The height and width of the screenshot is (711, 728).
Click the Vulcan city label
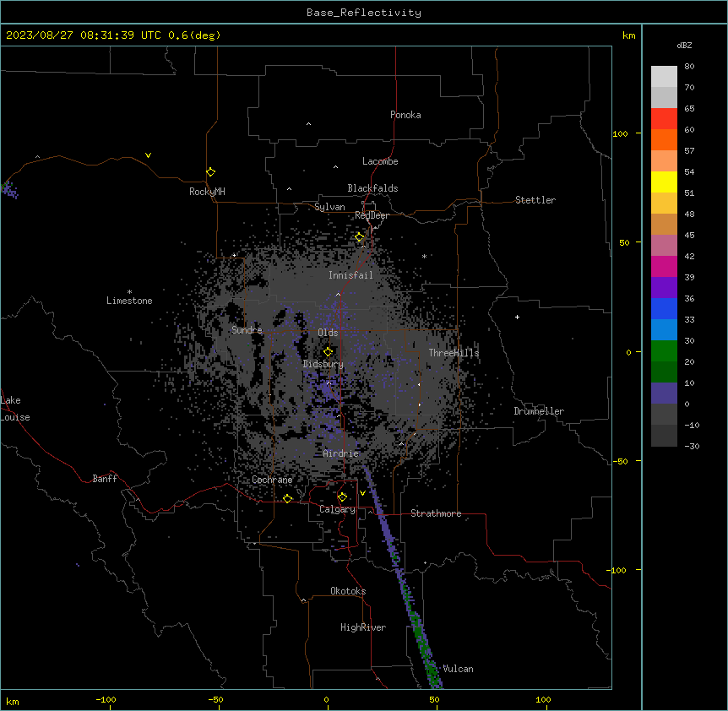point(458,669)
